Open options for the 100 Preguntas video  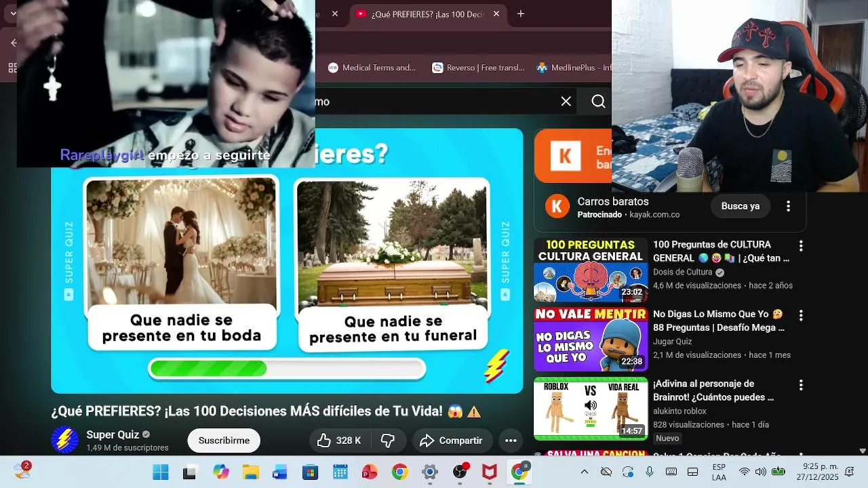point(801,246)
